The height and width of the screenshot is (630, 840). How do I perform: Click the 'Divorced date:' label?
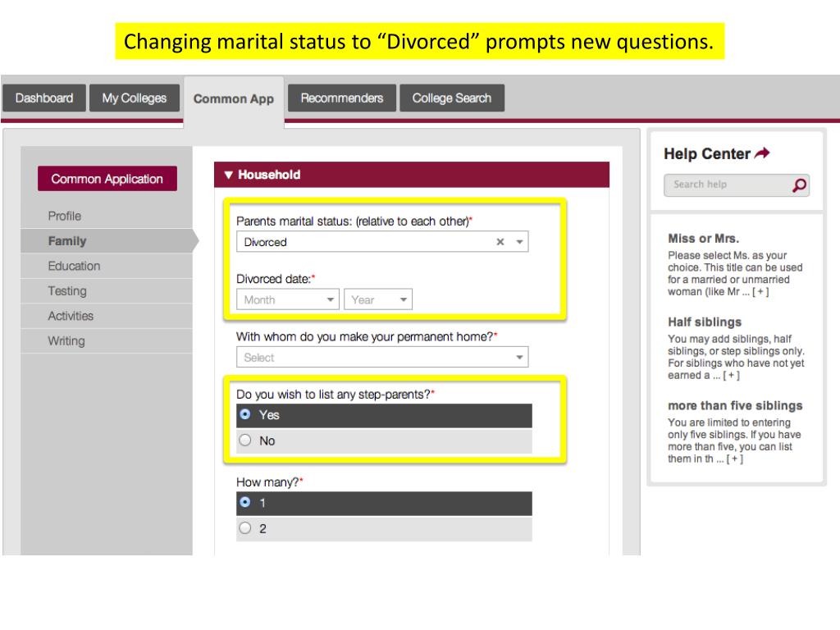tap(274, 279)
